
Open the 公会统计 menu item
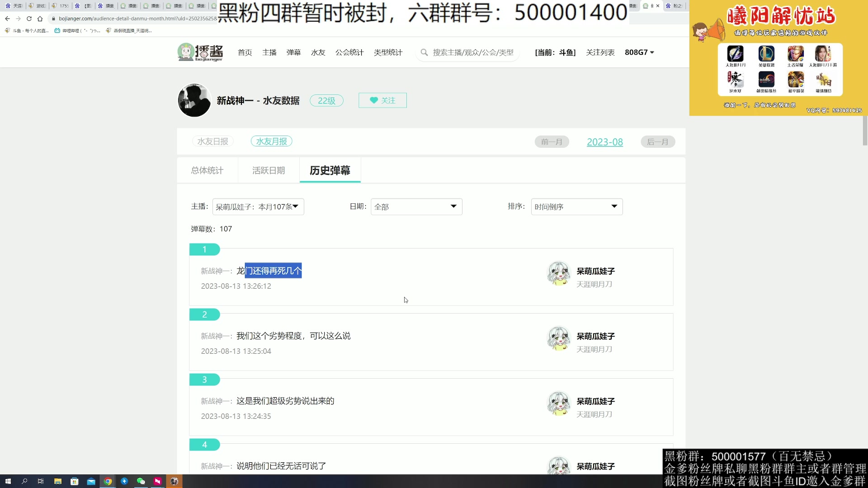click(349, 52)
